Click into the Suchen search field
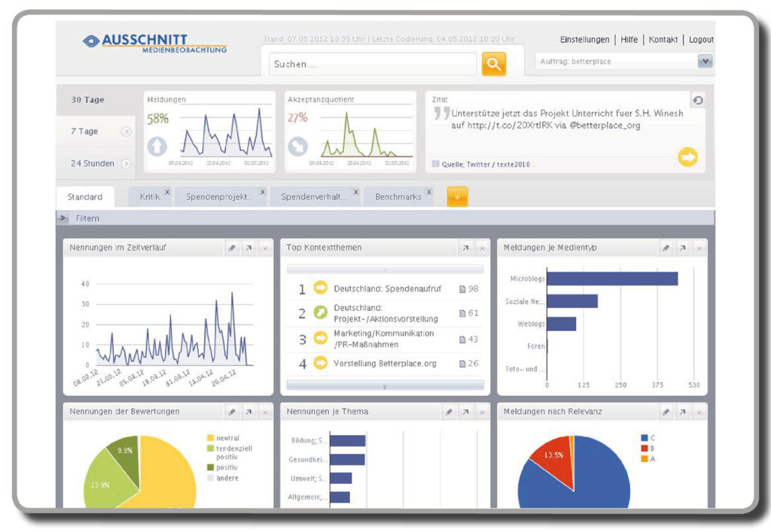This screenshot has width=771, height=532. (373, 64)
